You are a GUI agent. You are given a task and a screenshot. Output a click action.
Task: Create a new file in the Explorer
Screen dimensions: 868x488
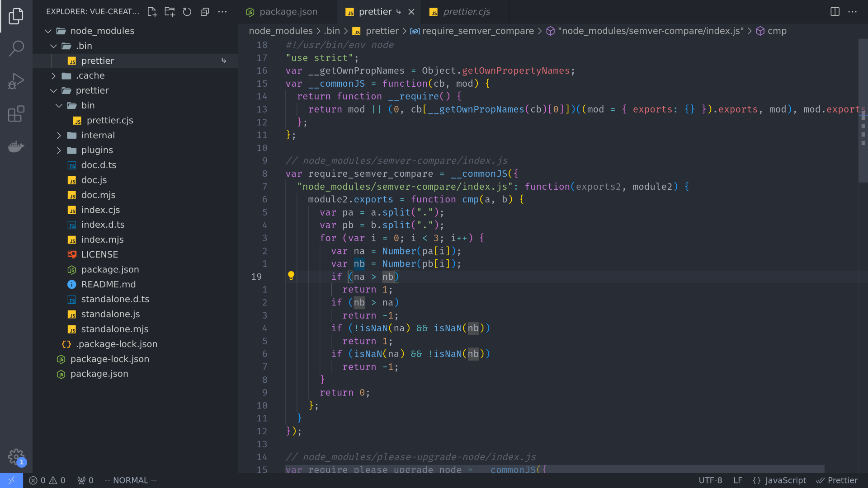[152, 12]
